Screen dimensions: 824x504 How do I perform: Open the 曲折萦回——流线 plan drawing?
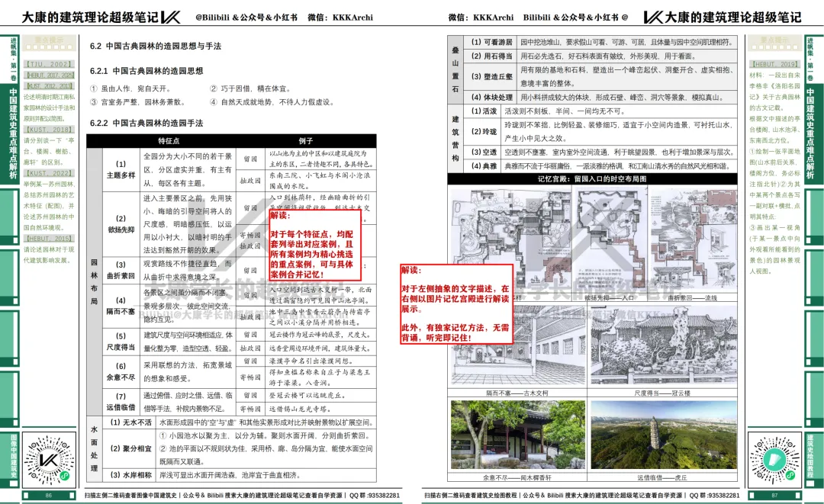(693, 239)
